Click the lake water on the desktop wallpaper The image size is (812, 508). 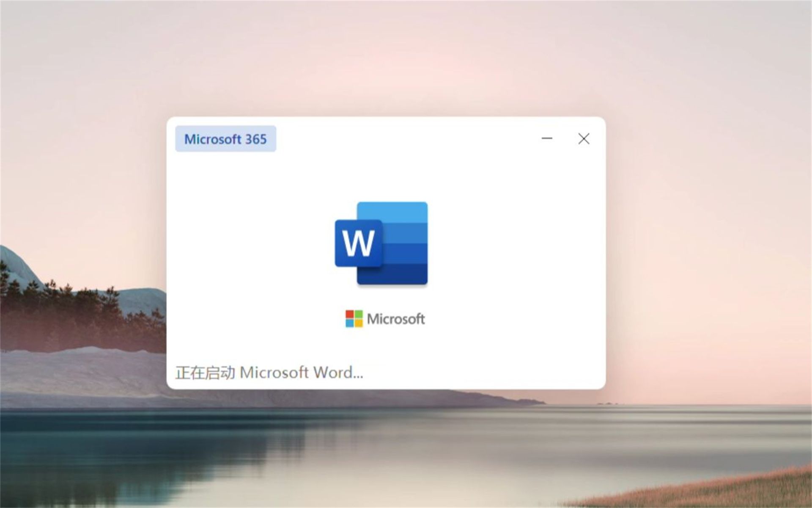381,449
